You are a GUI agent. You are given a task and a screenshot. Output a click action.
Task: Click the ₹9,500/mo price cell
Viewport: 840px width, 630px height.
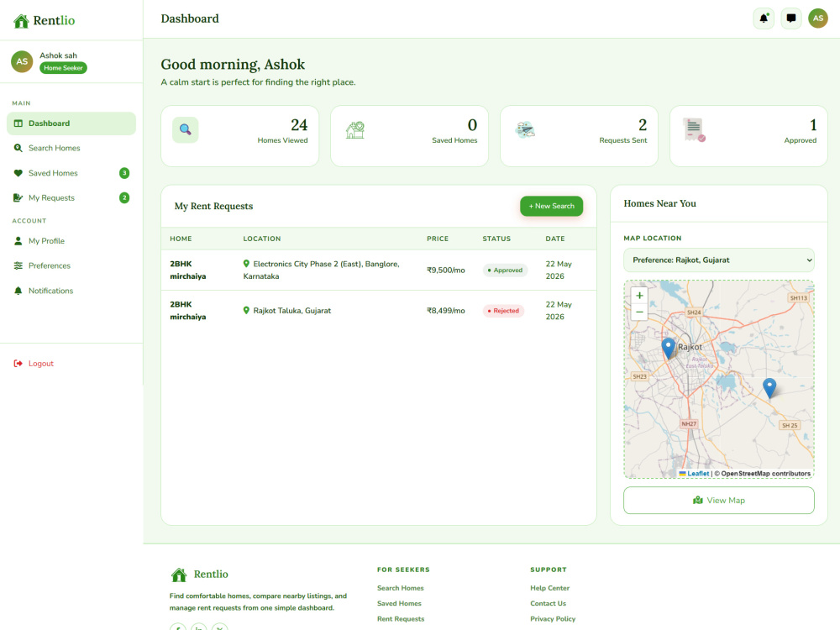(x=446, y=270)
